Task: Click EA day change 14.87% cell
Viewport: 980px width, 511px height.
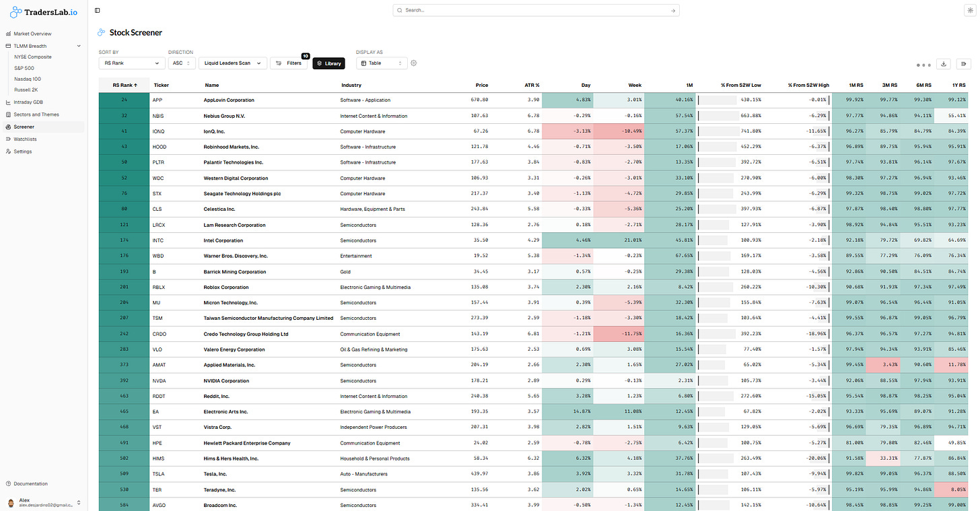Action: (x=567, y=411)
